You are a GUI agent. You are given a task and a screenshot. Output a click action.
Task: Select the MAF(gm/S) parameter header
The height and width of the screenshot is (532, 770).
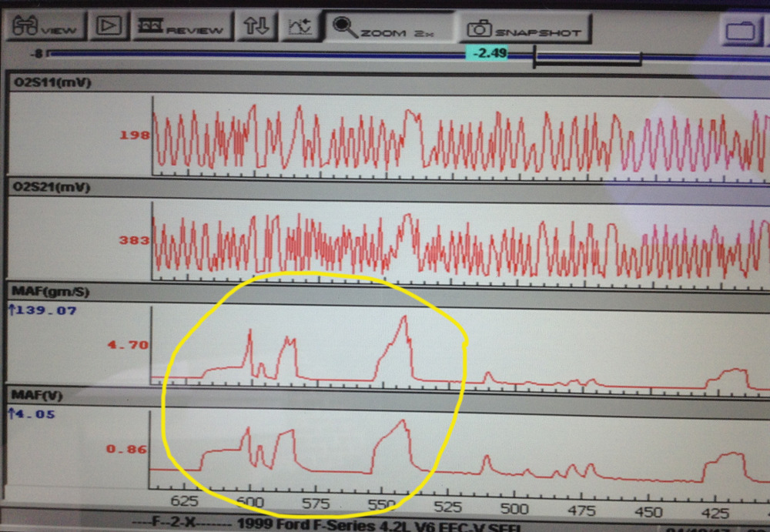48,291
